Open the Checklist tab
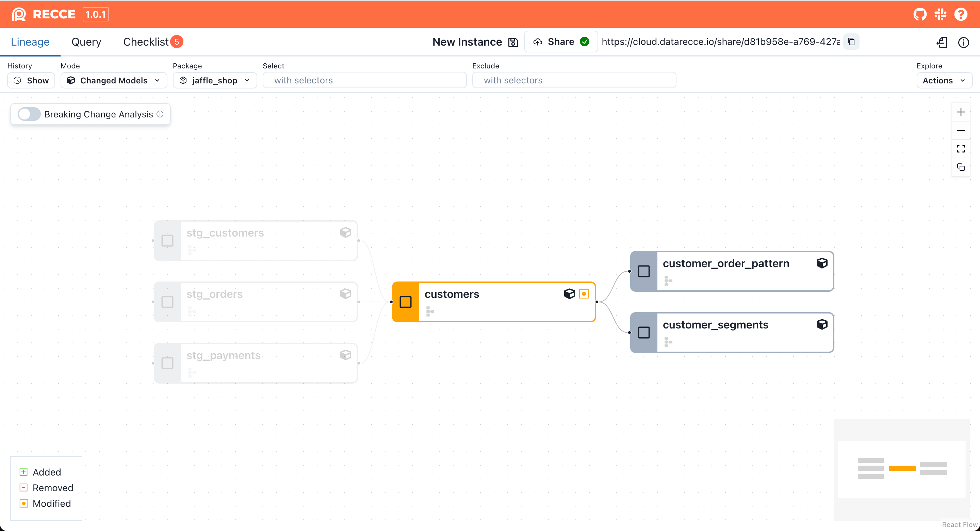 click(x=146, y=42)
